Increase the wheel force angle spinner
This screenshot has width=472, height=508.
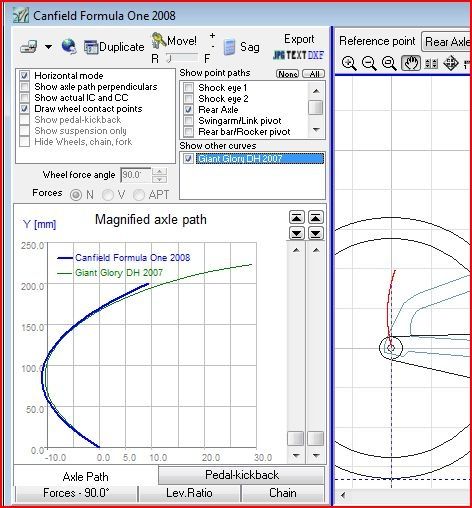click(x=159, y=171)
